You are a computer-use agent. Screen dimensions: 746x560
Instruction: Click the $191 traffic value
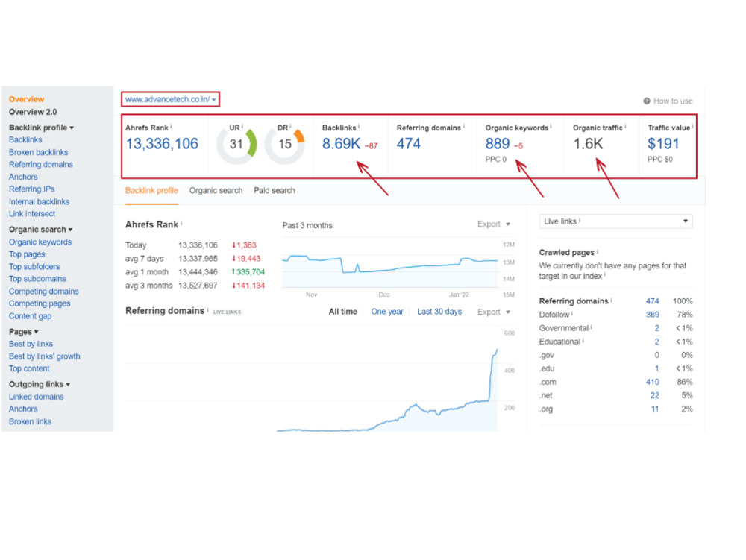tap(663, 144)
